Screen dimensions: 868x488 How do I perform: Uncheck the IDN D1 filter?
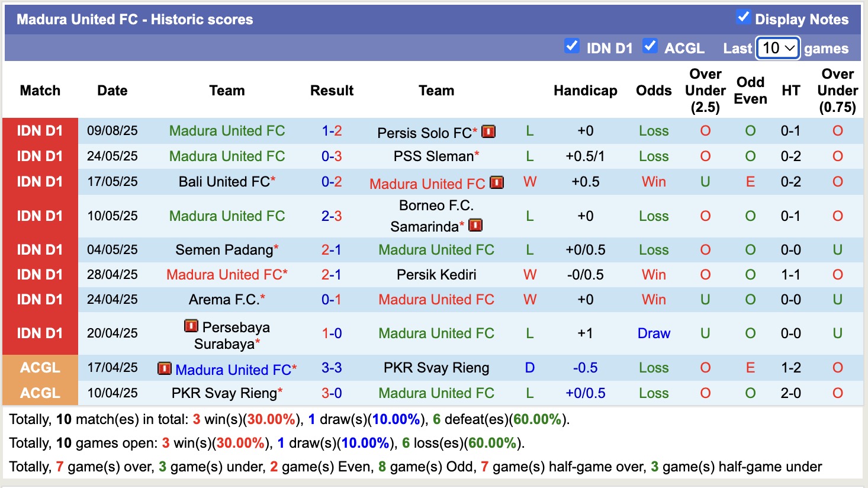(572, 46)
